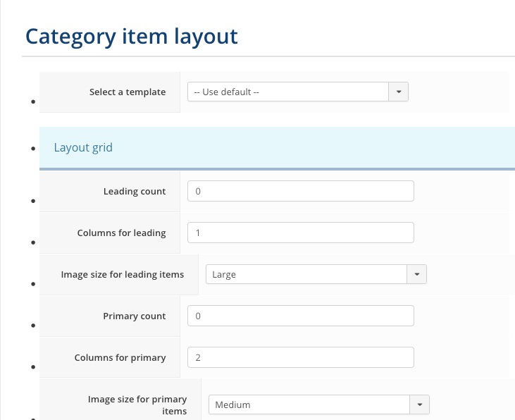
Task: Open Image size for leading items dropdown
Action: [x=316, y=274]
